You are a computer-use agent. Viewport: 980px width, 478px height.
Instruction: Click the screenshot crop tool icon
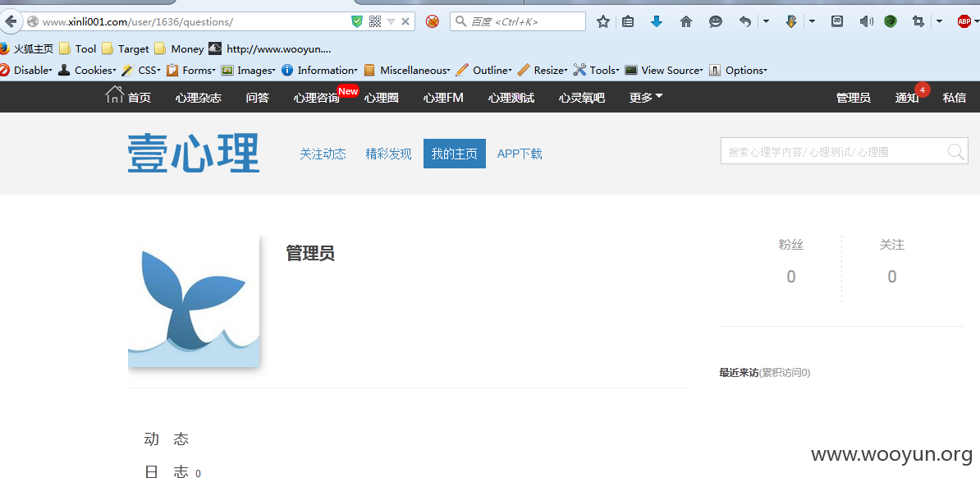pos(918,22)
